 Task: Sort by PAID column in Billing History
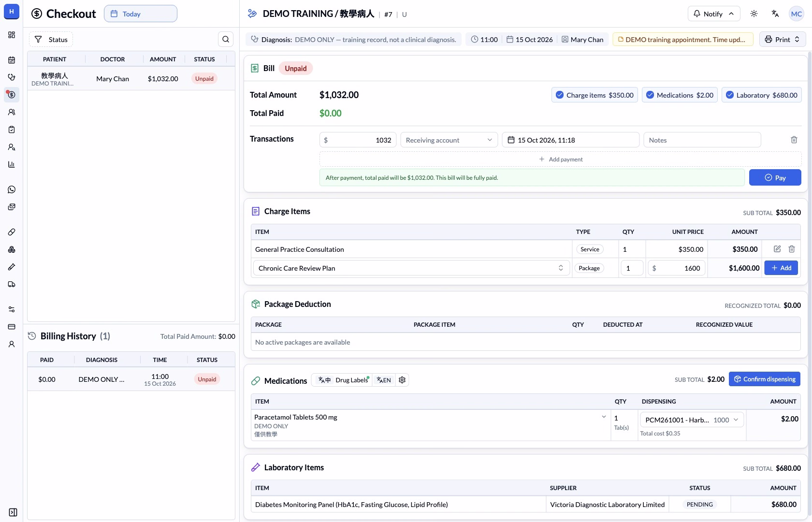(47, 360)
